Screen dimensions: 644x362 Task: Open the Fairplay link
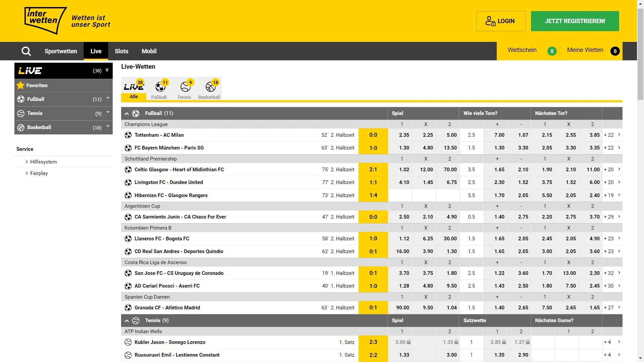39,173
